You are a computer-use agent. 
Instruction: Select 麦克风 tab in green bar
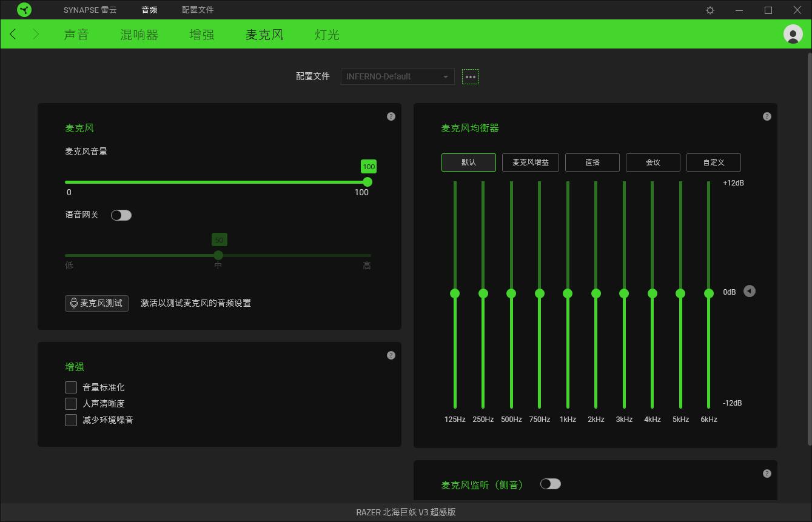coord(264,35)
